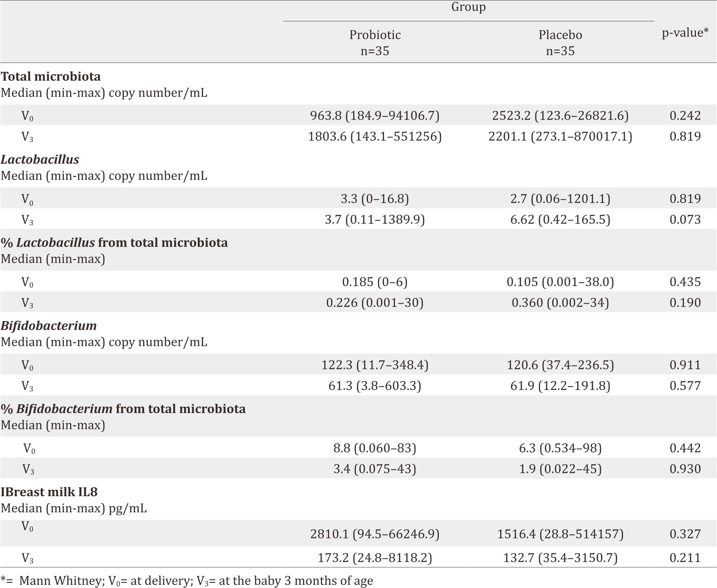Click value '0.185 (0–6)'
This screenshot has height=588, width=717.
pyautogui.click(x=375, y=282)
